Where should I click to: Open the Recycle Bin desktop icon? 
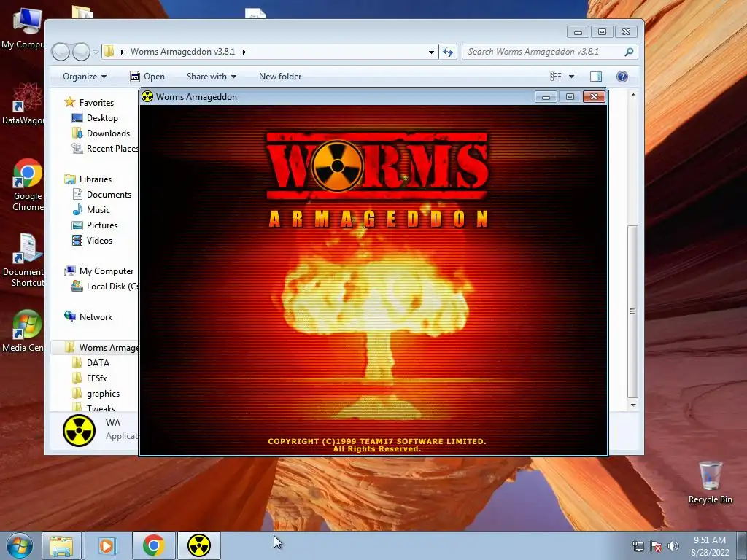pos(710,482)
